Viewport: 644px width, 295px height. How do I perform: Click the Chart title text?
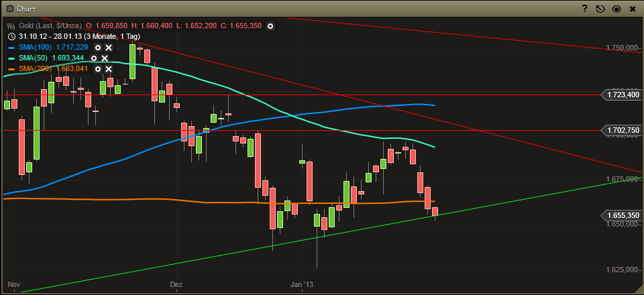(x=27, y=9)
